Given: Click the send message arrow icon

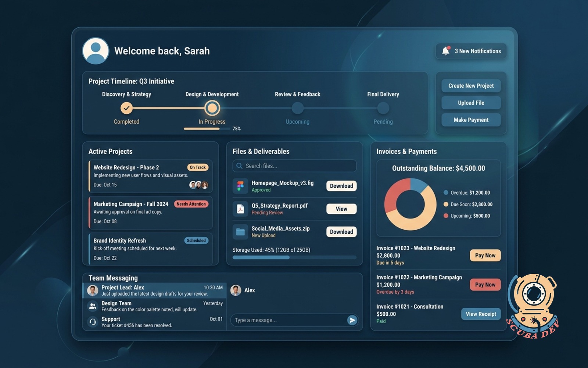Looking at the screenshot, I should click(x=352, y=320).
